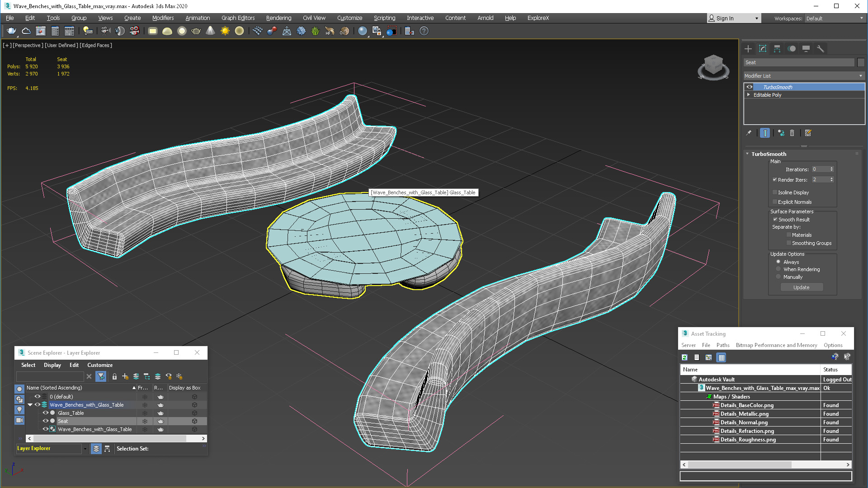Viewport: 868px width, 488px height.
Task: Click Make Unique icon under modifier stack
Action: [781, 133]
